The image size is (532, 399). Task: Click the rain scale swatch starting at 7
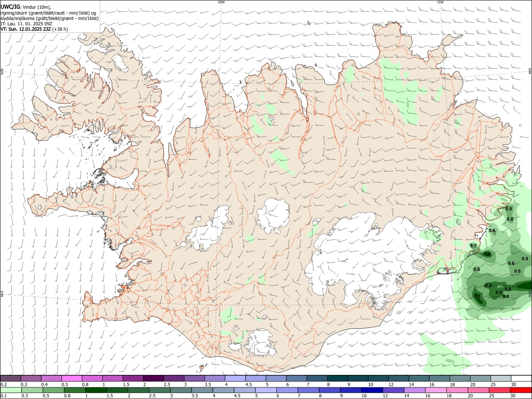click(x=308, y=390)
